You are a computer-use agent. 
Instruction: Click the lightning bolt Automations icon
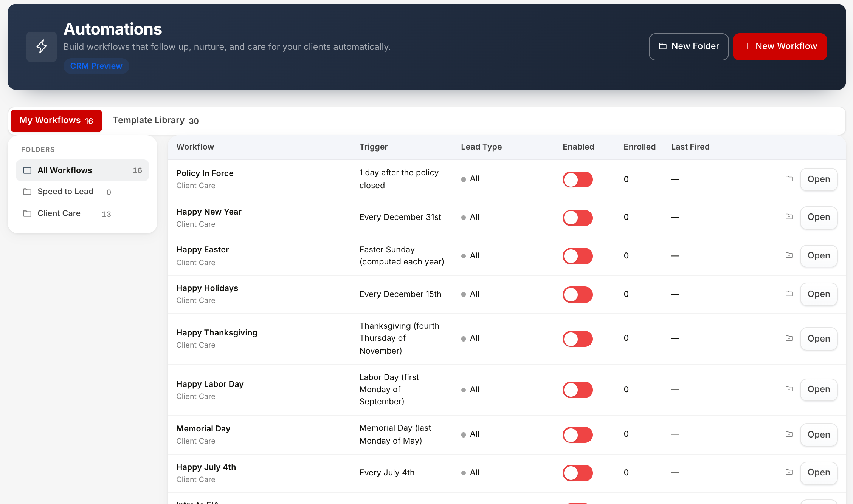coord(42,46)
